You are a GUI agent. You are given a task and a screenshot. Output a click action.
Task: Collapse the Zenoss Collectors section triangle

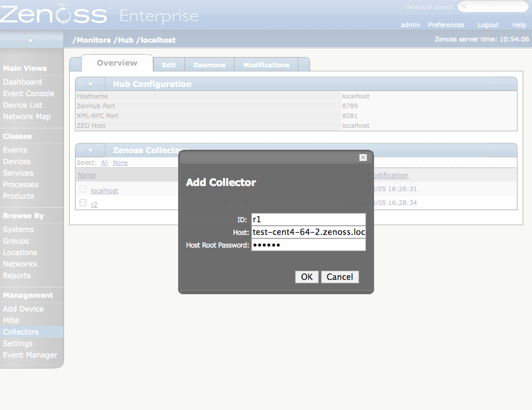90,150
